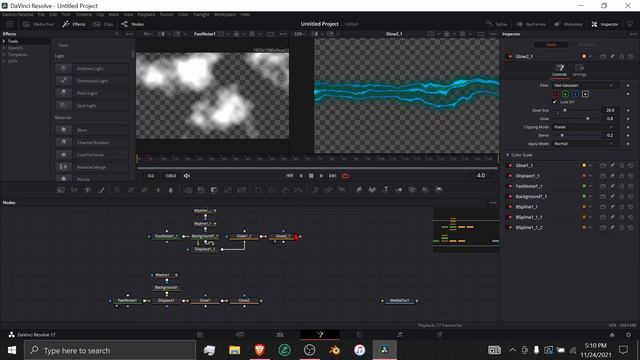640x360 pixels.
Task: Play forward
Action: tap(321, 176)
